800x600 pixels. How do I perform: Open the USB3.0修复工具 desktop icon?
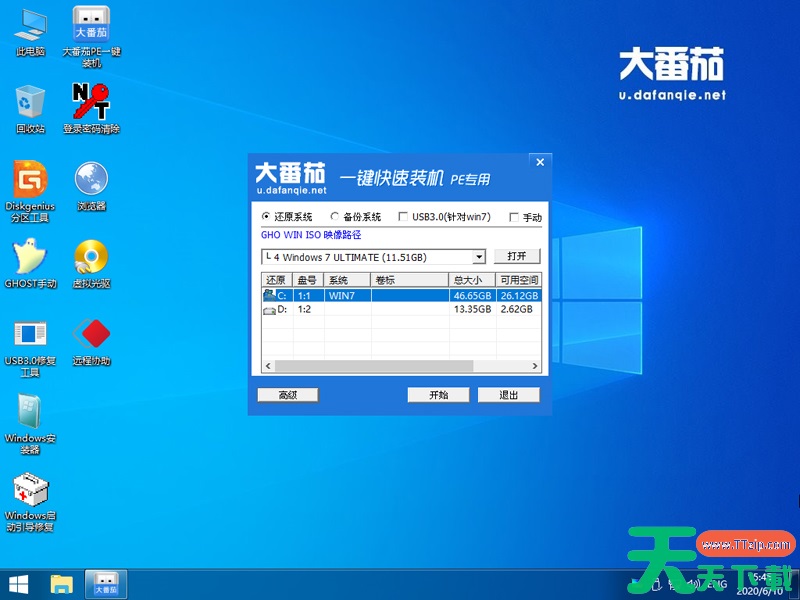tap(30, 337)
